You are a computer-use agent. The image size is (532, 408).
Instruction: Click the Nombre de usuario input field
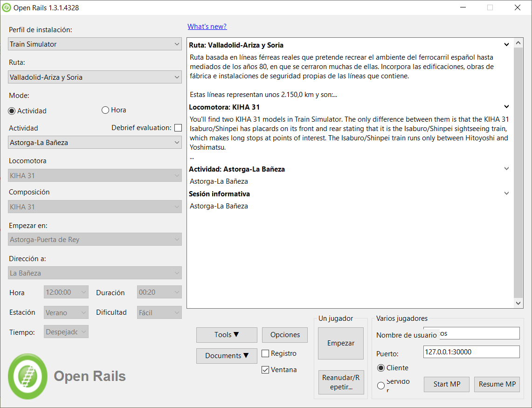click(x=471, y=333)
